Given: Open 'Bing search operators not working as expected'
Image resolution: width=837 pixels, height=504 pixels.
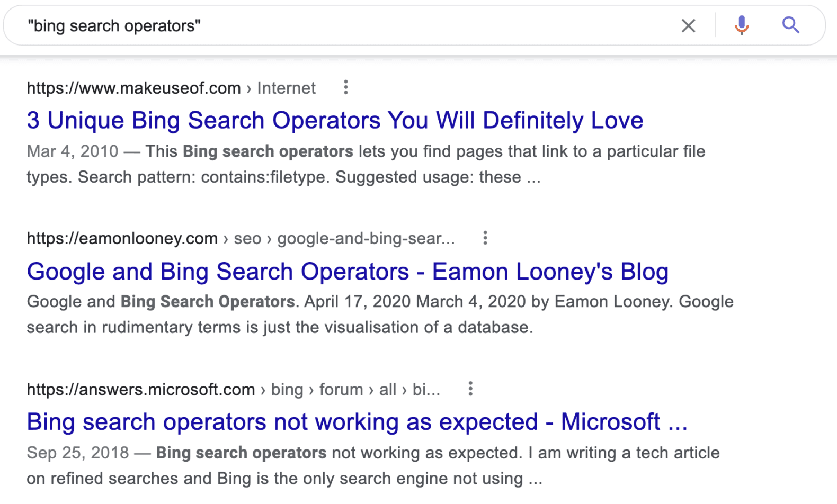Looking at the screenshot, I should coord(357,422).
